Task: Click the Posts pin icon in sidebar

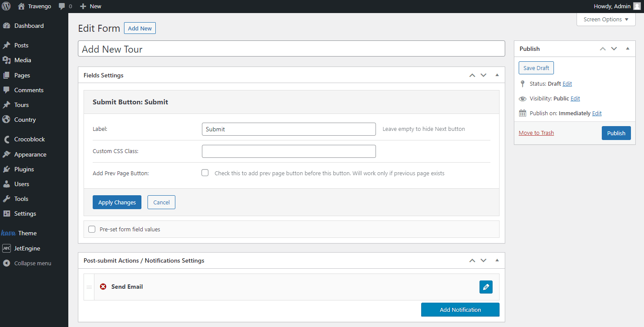Action: [7, 45]
